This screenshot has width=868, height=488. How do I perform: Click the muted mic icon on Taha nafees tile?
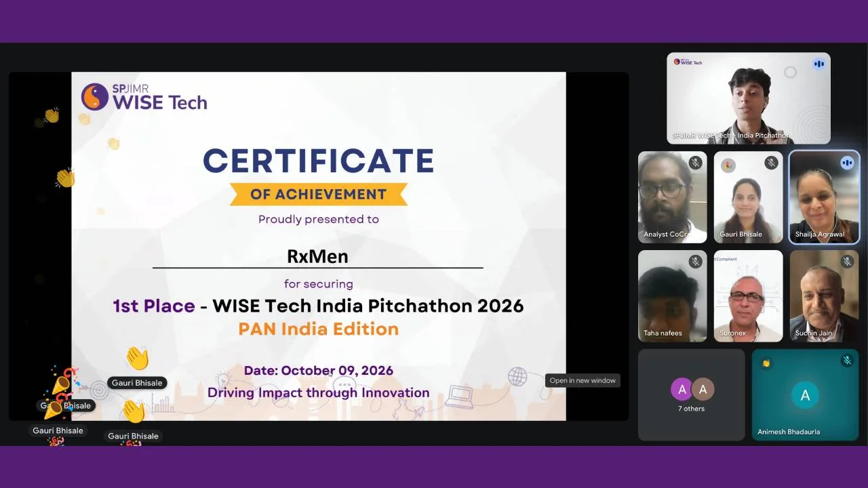coord(695,262)
